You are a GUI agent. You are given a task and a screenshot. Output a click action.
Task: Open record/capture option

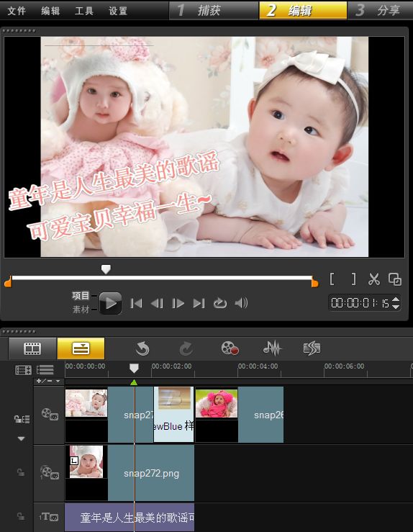tap(230, 348)
